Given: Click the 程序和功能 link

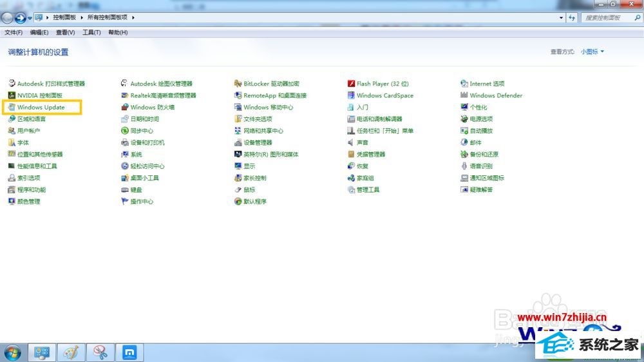Looking at the screenshot, I should coord(31,190).
